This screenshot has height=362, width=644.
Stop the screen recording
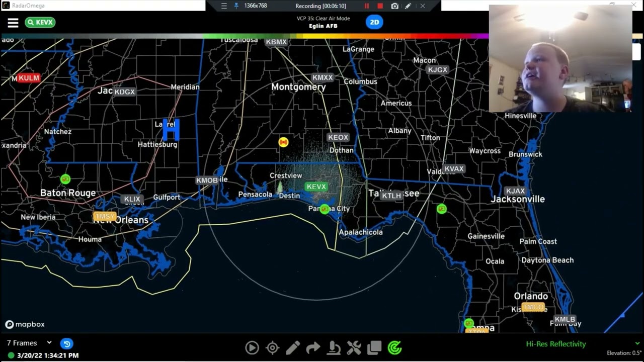point(380,6)
